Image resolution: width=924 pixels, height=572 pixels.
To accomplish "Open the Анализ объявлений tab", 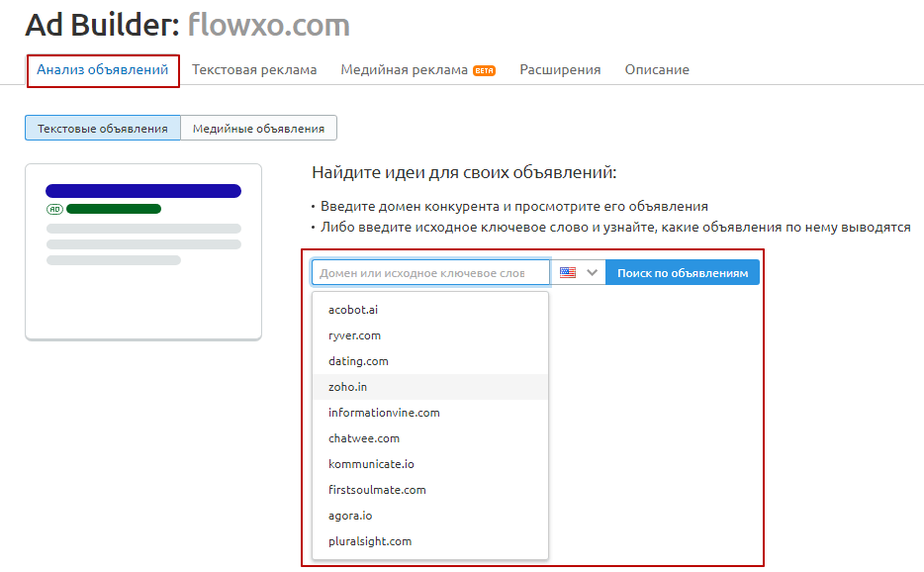I will pos(103,70).
